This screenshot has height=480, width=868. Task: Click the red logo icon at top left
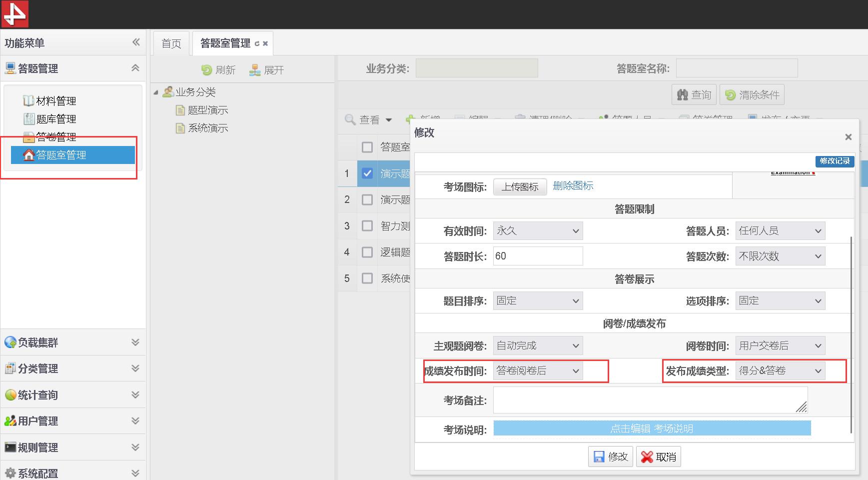(14, 13)
